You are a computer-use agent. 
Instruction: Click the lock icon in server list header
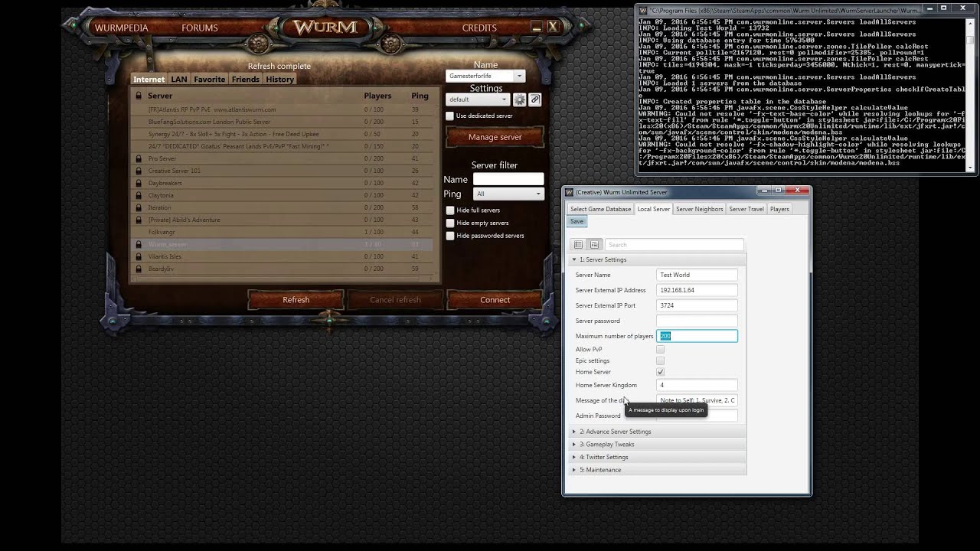(x=139, y=96)
